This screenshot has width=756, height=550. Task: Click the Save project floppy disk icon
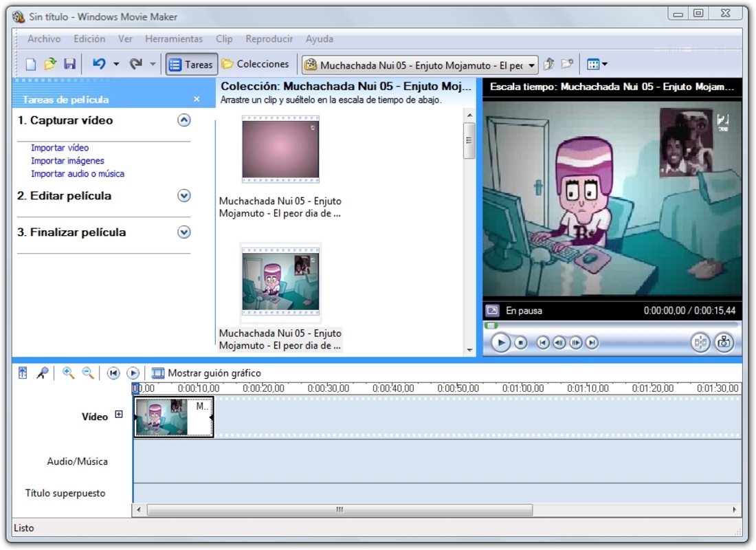tap(69, 64)
